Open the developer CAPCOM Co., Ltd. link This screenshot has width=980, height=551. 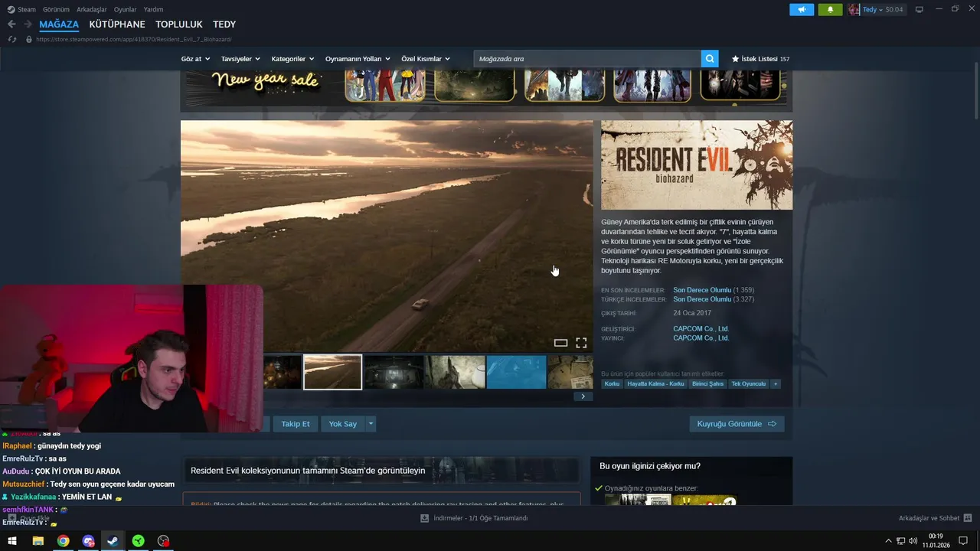click(701, 329)
